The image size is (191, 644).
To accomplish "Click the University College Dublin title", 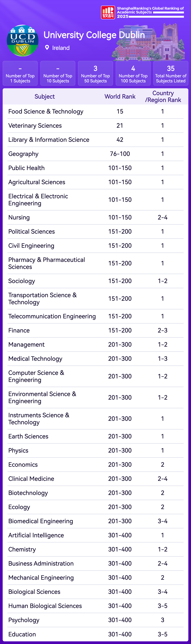I will [x=94, y=35].
